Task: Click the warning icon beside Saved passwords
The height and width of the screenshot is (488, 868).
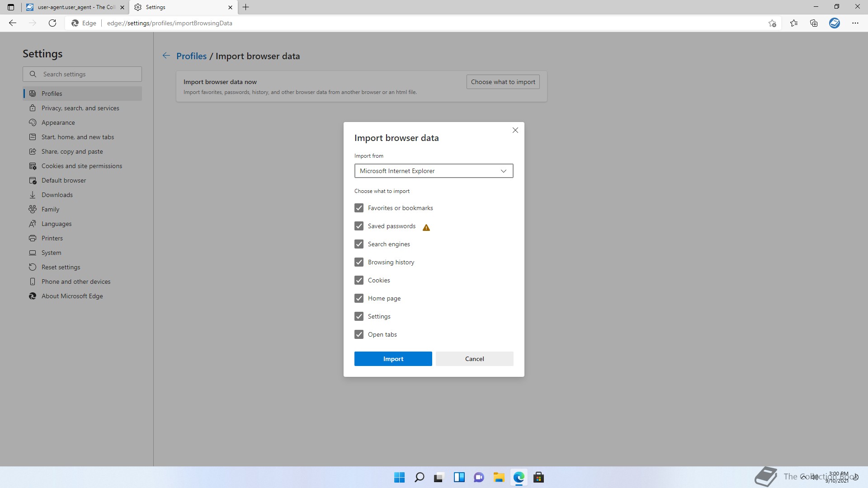Action: [426, 227]
